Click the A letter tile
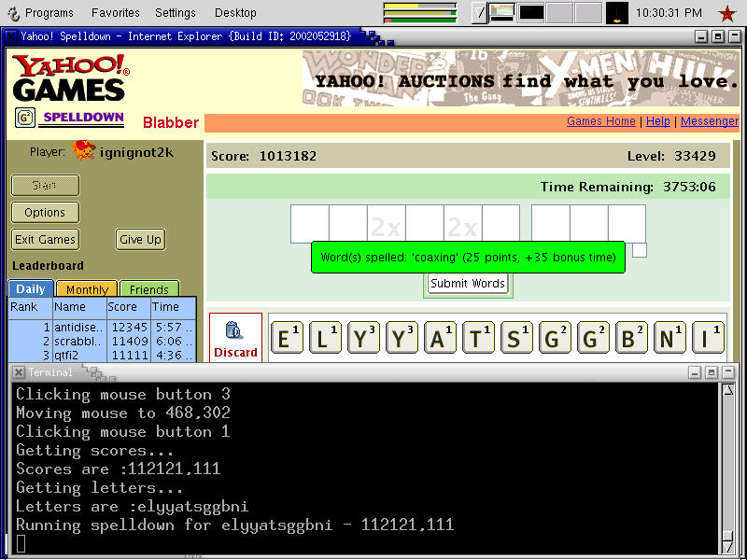This screenshot has height=560, width=747. click(x=440, y=337)
